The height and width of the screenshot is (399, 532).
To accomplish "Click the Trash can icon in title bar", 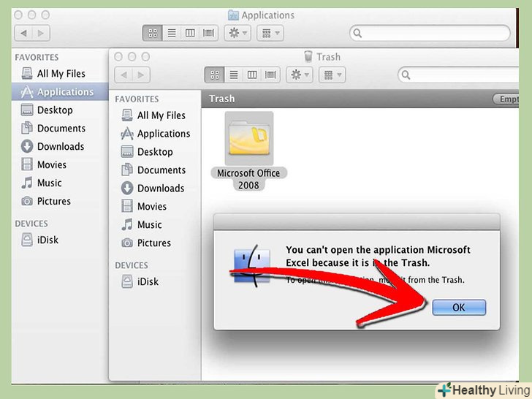I will pyautogui.click(x=308, y=56).
